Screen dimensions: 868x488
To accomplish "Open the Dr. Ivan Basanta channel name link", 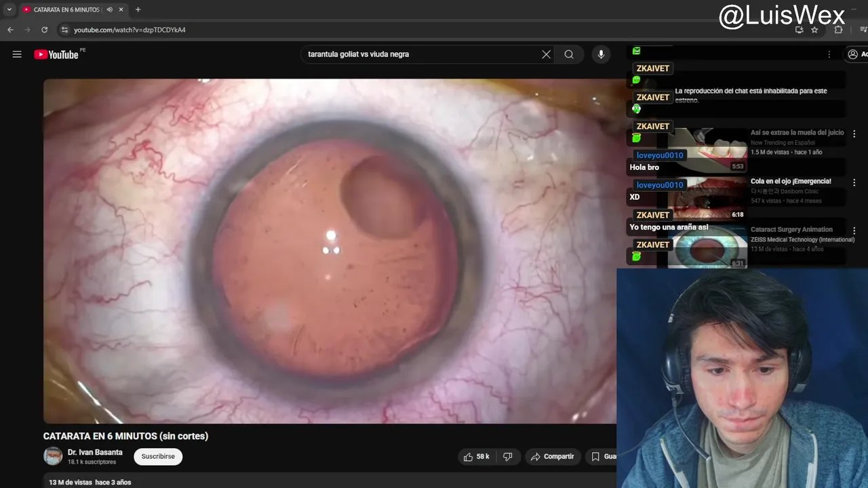I will pos(95,452).
